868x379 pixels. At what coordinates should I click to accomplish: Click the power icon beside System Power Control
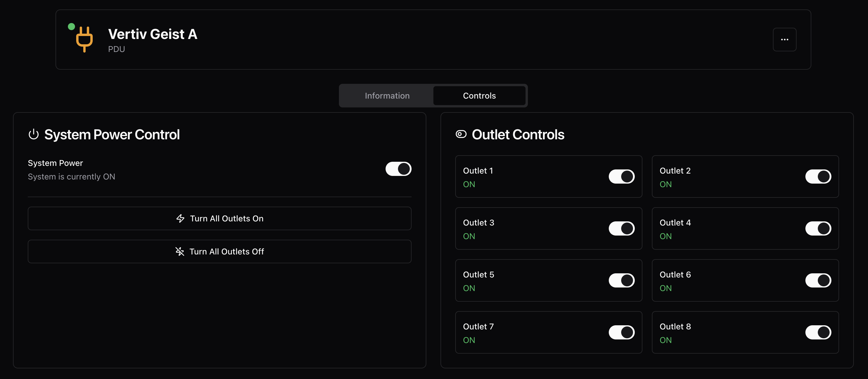34,134
